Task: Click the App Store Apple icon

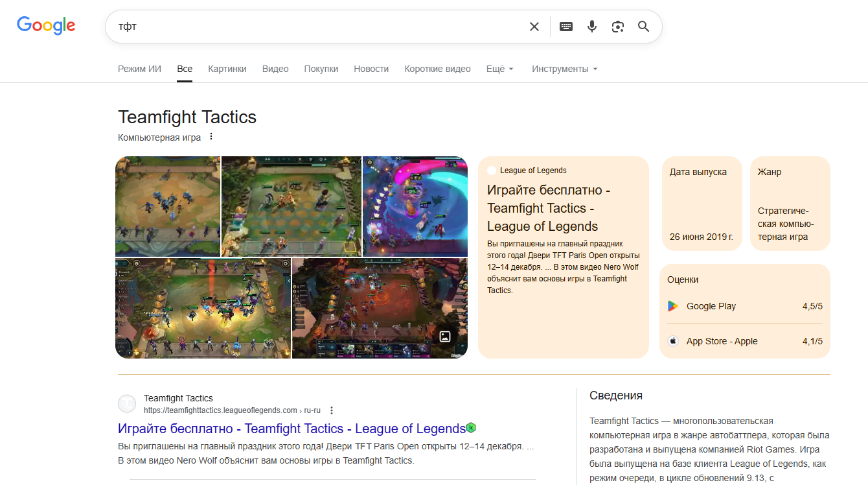Action: coord(673,341)
